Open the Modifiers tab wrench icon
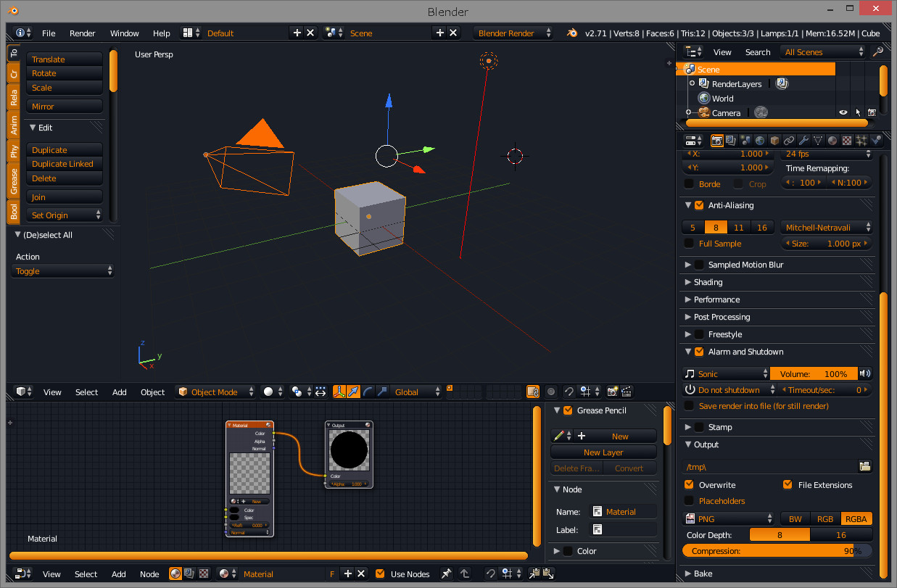 point(803,141)
